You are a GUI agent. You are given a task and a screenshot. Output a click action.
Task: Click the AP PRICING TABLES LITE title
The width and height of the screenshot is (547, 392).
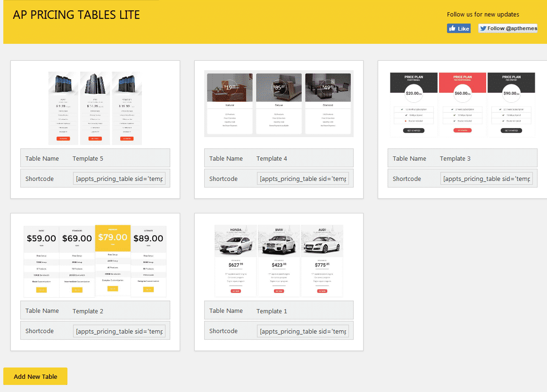tap(76, 15)
